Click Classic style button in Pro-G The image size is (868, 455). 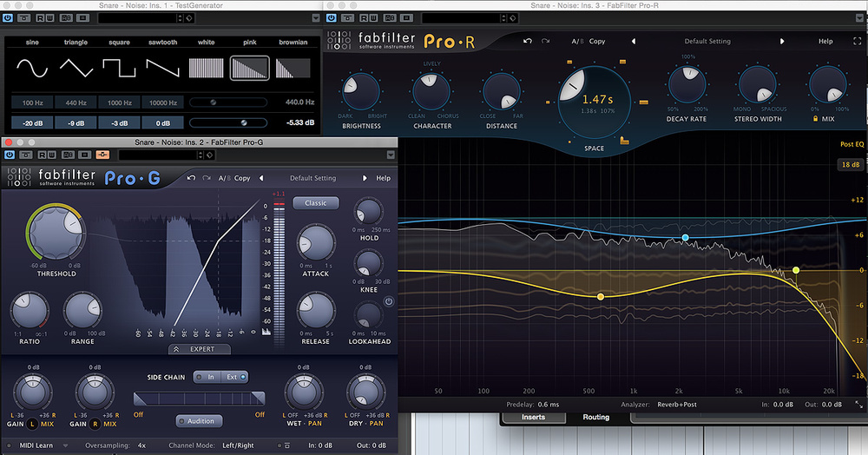(x=316, y=203)
